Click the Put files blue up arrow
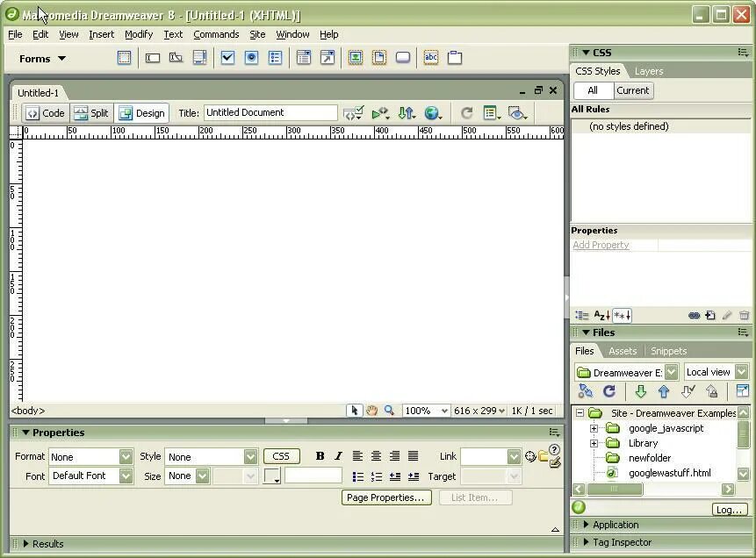 [664, 391]
